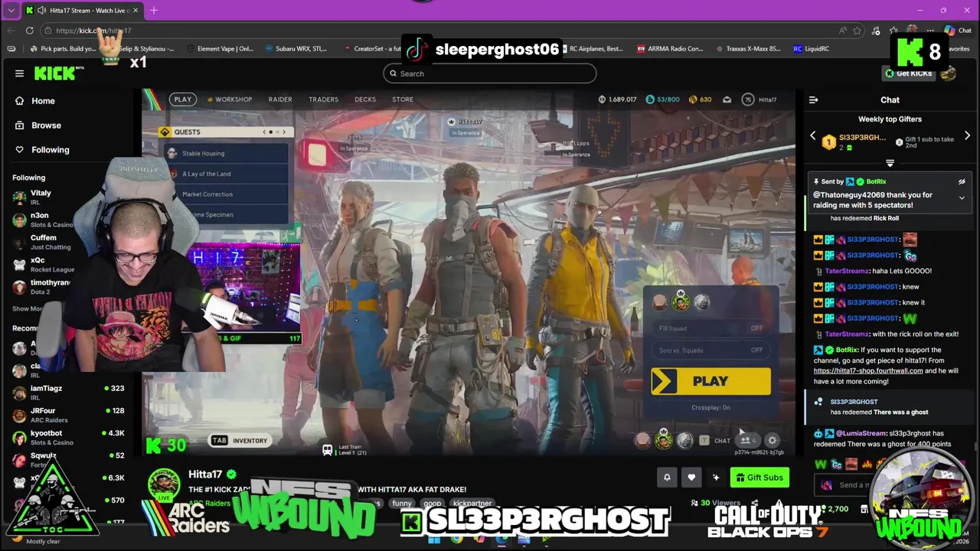980x551 pixels.
Task: Select the TRADERS game tab
Action: 323,99
